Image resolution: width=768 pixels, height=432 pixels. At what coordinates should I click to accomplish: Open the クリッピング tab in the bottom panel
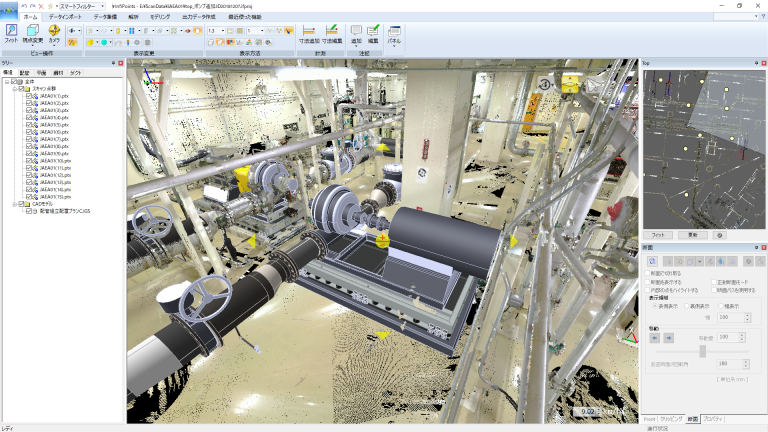click(x=671, y=419)
